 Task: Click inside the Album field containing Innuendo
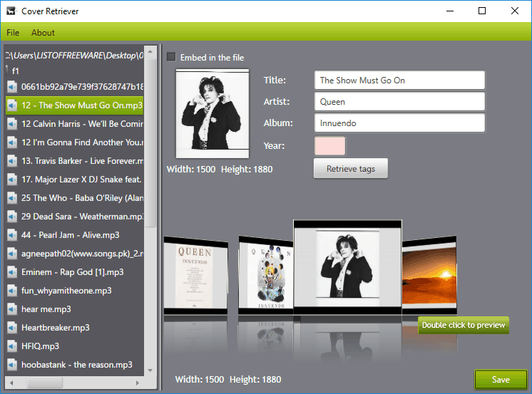tap(399, 123)
